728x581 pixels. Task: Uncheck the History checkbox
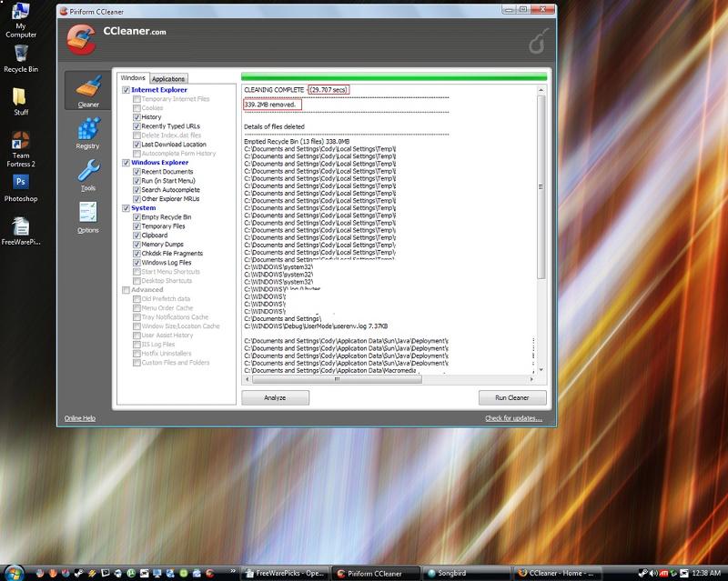pyautogui.click(x=136, y=117)
